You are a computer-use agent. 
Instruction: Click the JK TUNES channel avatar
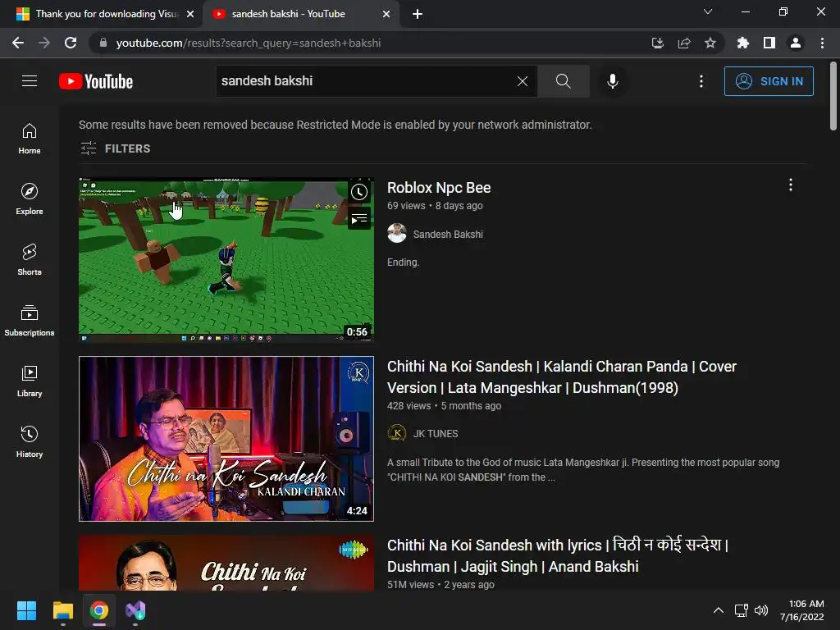(397, 433)
